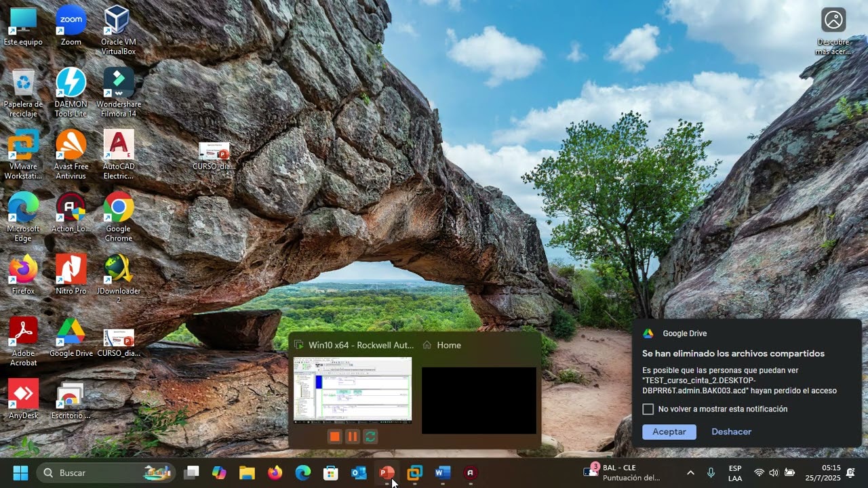
Task: Select the VMware Workstation desktop icon
Action: [x=23, y=155]
